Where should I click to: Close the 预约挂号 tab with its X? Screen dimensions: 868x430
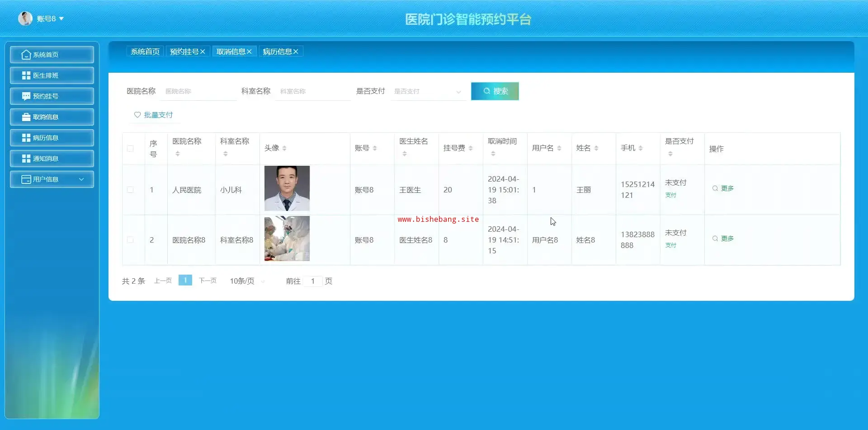click(x=203, y=52)
